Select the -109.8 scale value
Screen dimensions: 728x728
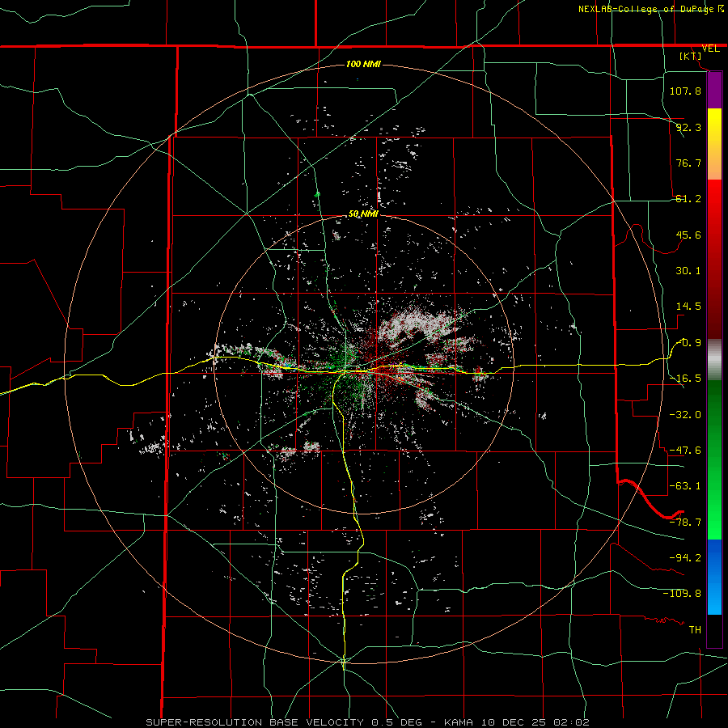(x=682, y=594)
